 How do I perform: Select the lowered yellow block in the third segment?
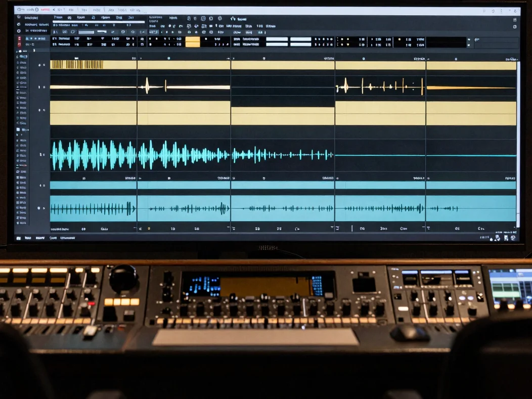point(283,116)
